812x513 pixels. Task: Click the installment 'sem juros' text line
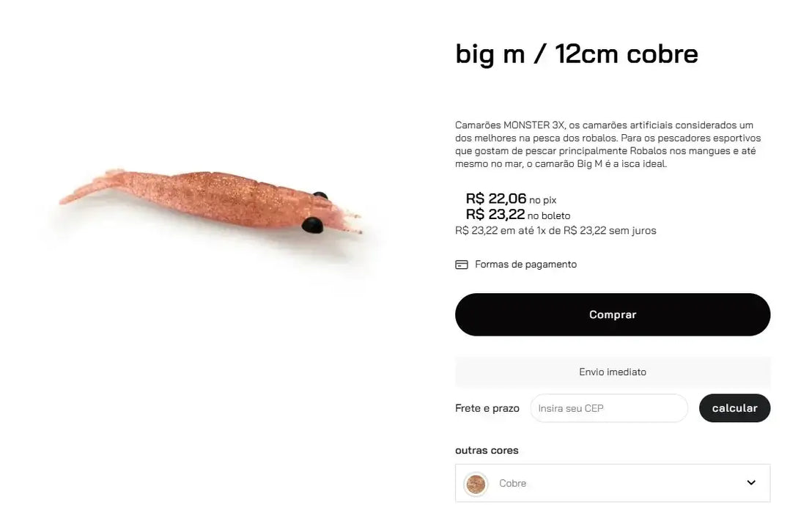pos(556,231)
